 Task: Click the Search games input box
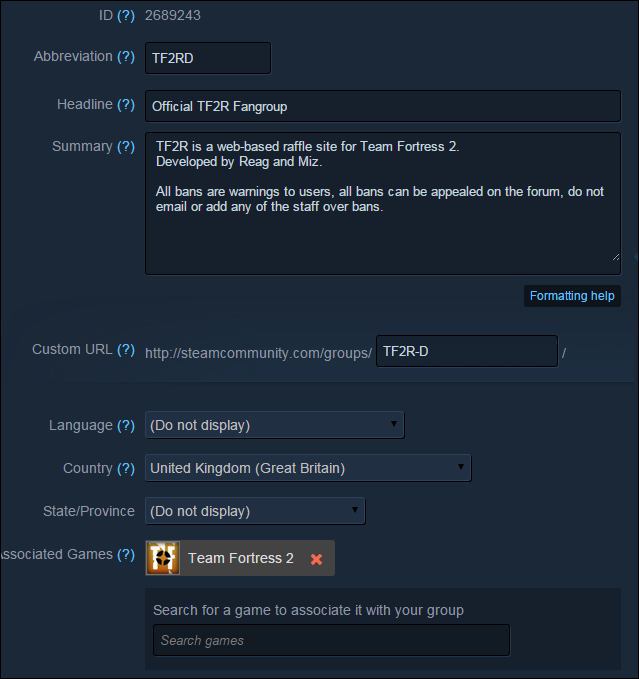point(331,640)
